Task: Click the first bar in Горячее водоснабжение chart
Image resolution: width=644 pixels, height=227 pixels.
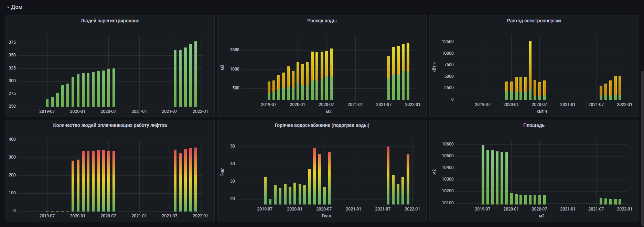Action: pos(265,191)
